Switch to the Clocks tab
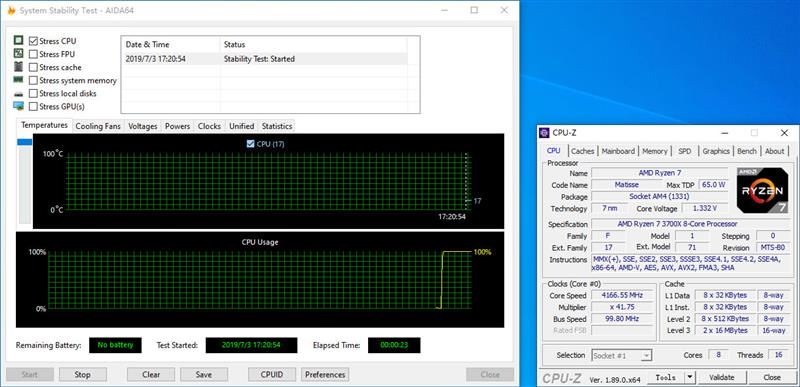This screenshot has height=387, width=800. tap(209, 126)
